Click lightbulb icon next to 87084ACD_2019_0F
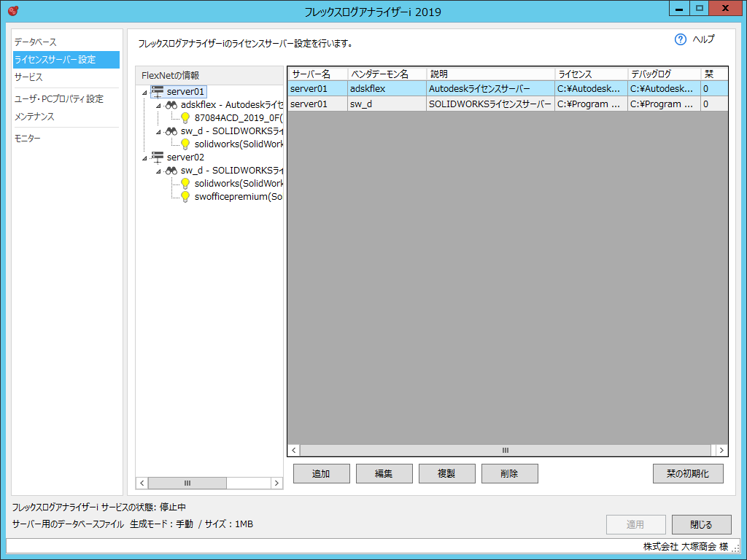747x560 pixels. [185, 118]
